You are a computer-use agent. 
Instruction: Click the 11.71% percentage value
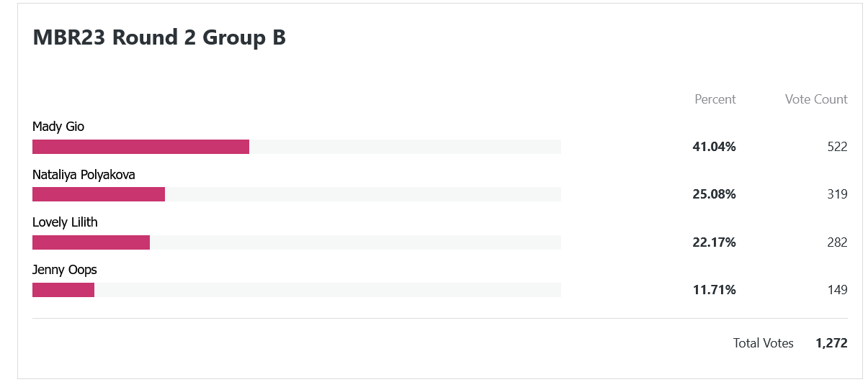point(715,290)
